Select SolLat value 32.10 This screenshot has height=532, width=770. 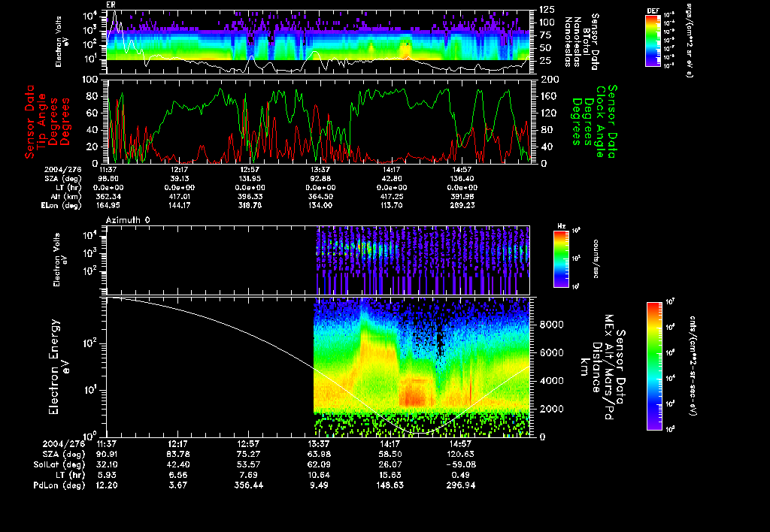[107, 464]
